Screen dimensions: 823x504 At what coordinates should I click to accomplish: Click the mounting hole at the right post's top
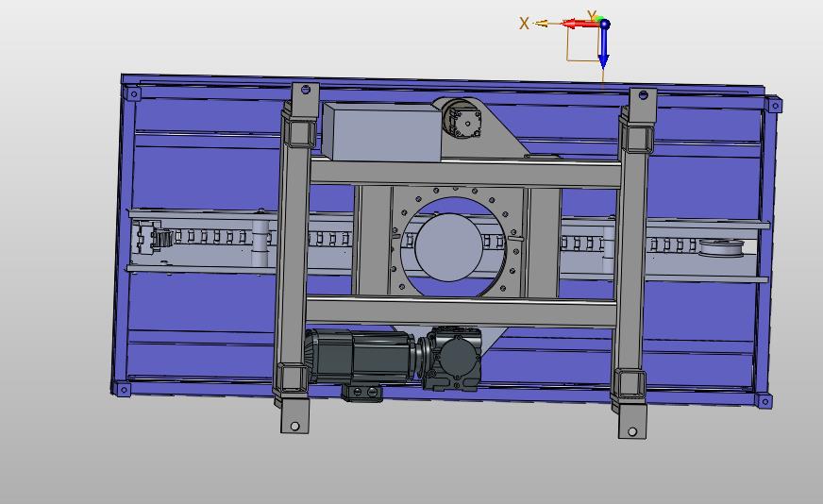pos(644,95)
